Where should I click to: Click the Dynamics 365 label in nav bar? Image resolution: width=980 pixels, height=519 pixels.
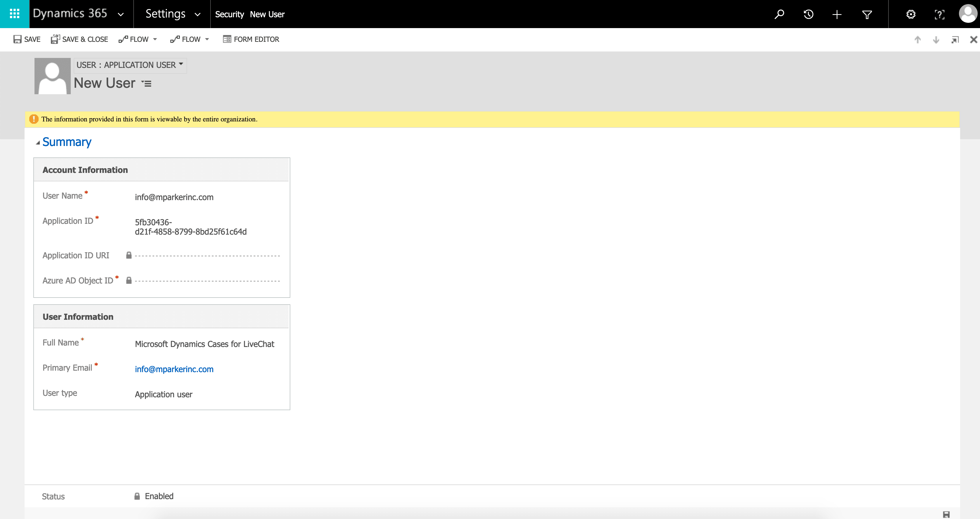pos(70,14)
